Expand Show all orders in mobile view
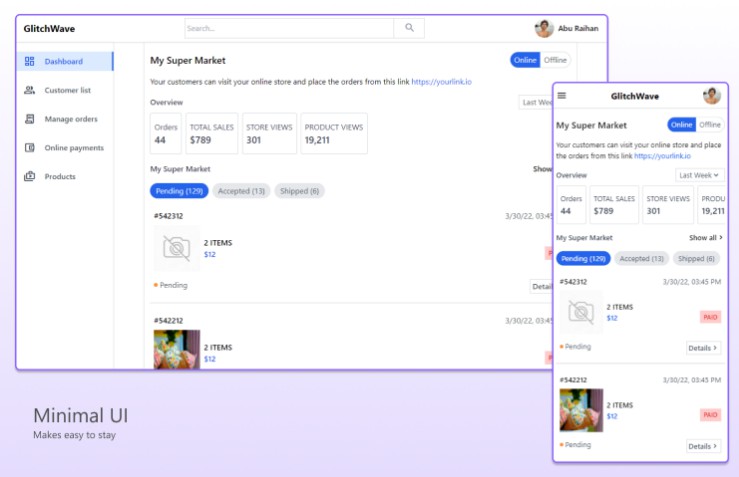The height and width of the screenshot is (477, 739). [705, 238]
